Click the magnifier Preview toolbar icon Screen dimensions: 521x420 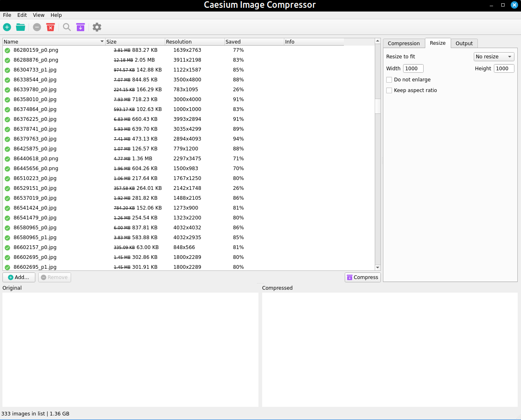point(67,27)
